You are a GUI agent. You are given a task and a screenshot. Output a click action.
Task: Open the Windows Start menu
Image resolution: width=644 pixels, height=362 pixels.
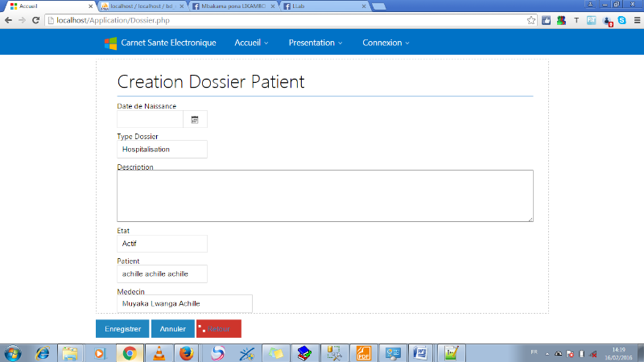point(12,353)
